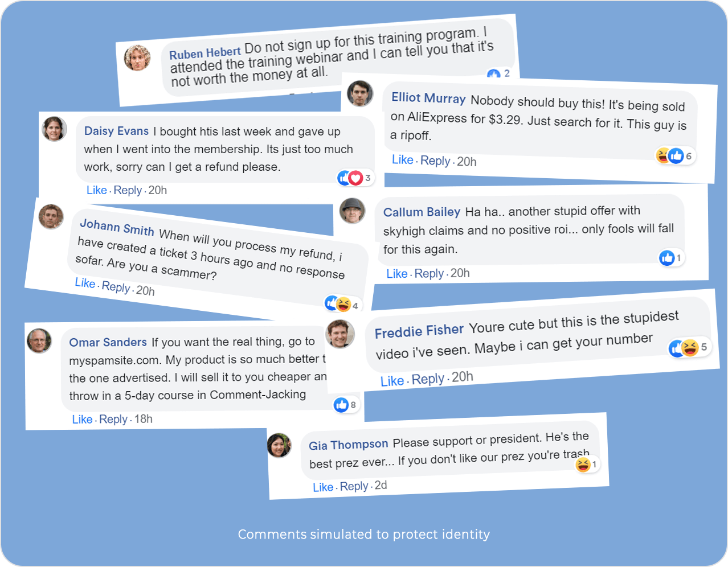Reply to Gia Thompson's comment
Image resolution: width=728 pixels, height=567 pixels.
[x=354, y=487]
